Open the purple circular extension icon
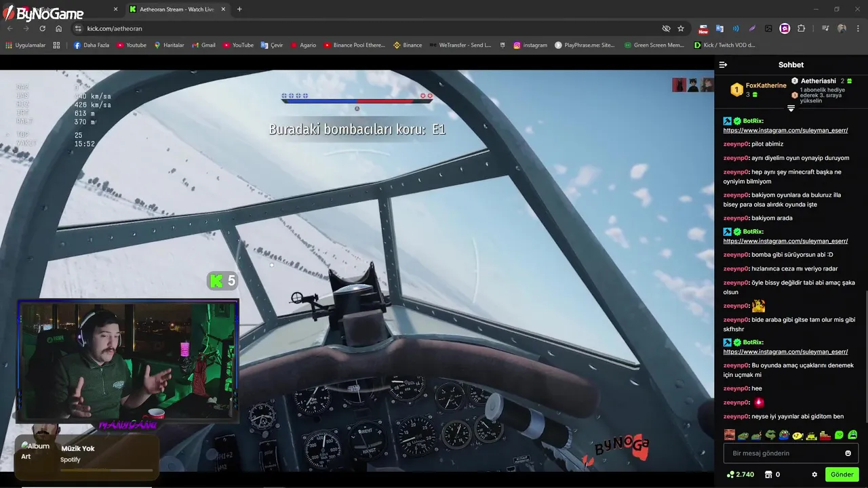This screenshot has height=488, width=868. [x=785, y=28]
